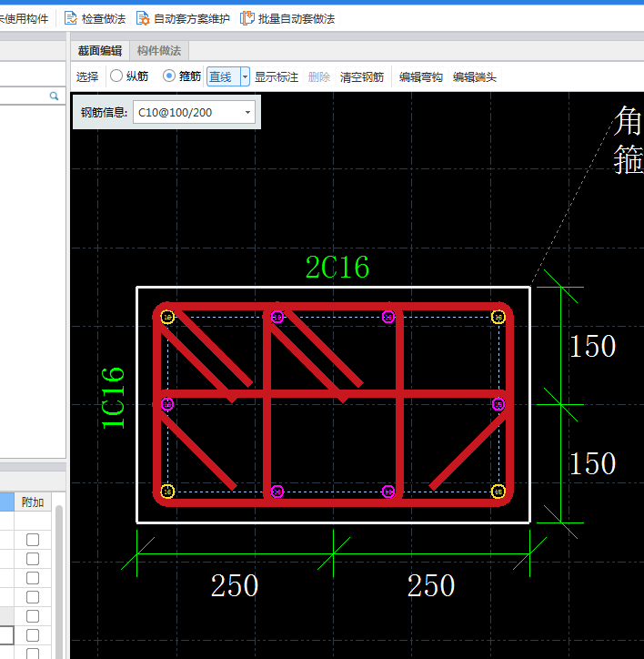This screenshot has width=644, height=659.
Task: Select the 纵筋 radio button
Action: 116,76
